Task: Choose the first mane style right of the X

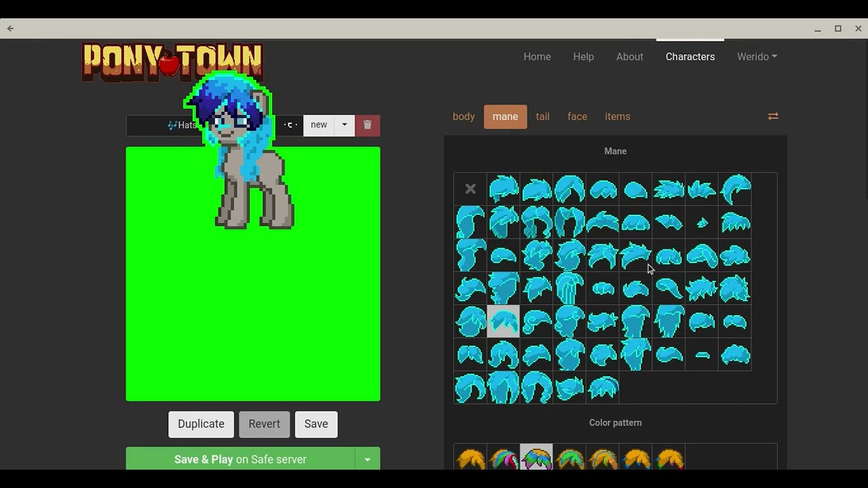Action: 503,189
